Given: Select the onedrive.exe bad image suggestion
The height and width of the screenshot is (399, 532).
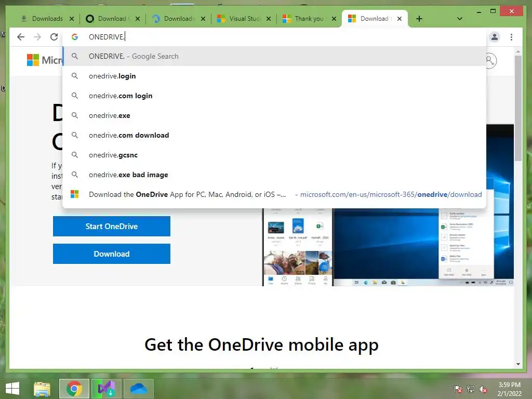Looking at the screenshot, I should click(274, 175).
